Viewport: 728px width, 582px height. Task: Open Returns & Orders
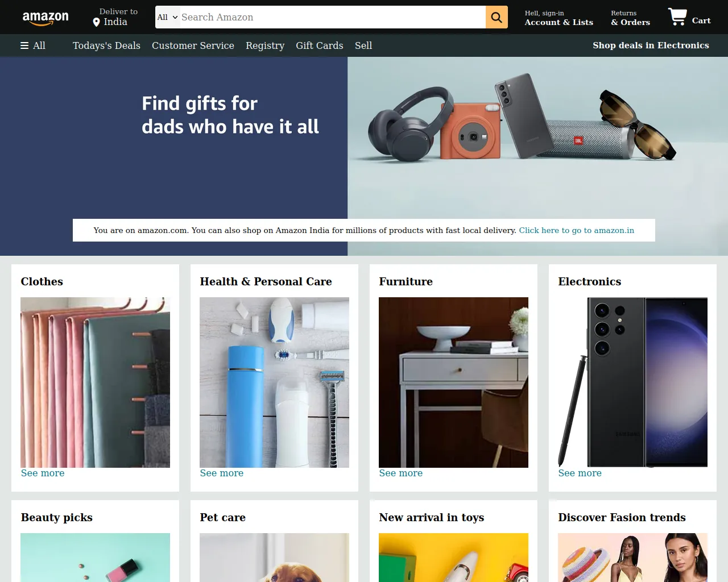[630, 18]
